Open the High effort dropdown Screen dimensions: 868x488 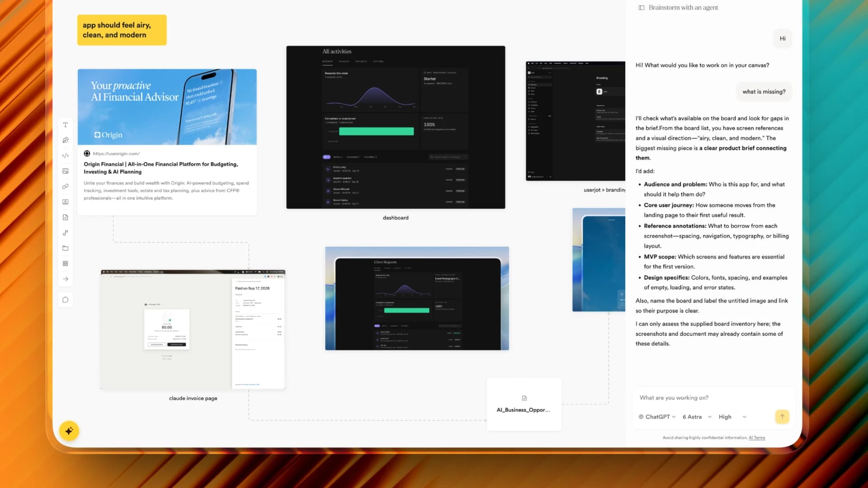pyautogui.click(x=732, y=417)
